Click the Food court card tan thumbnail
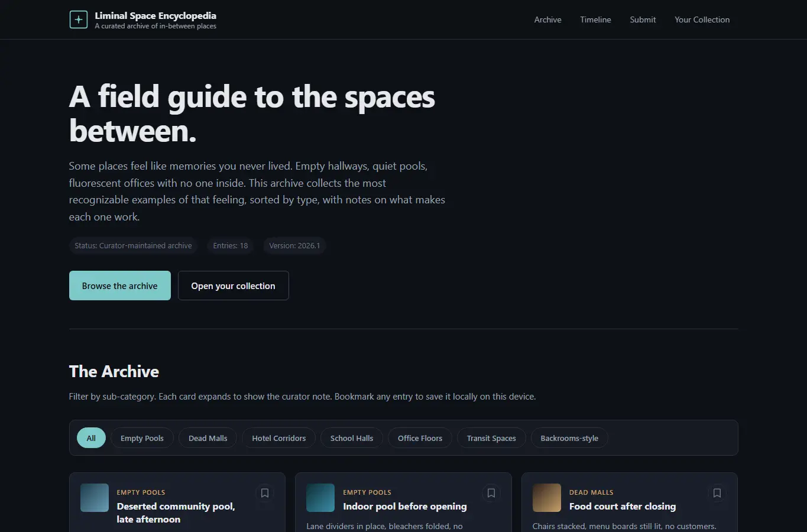807x532 pixels. click(x=547, y=498)
